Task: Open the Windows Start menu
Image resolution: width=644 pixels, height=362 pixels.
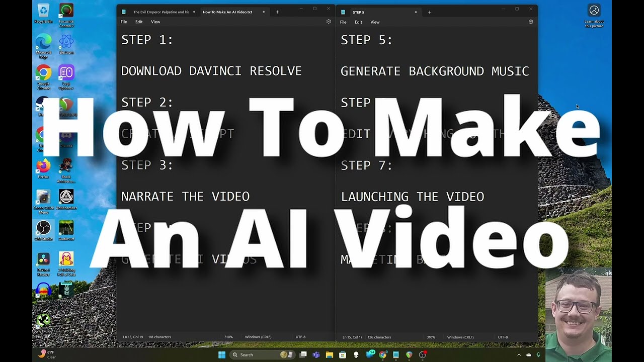Action: (222, 354)
